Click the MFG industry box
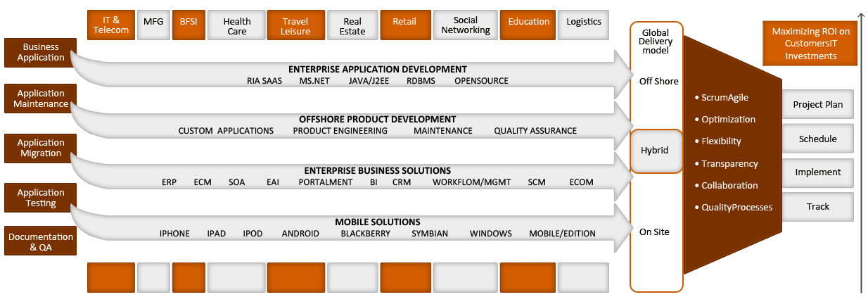Screen dimensions: 868x304 click(x=153, y=25)
